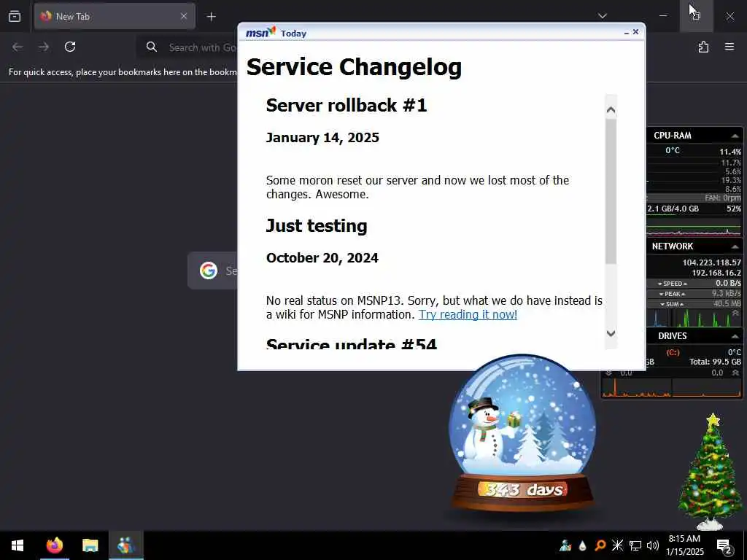Toggle the SPEED unit arrows in Network gadget
The image size is (747, 560).
point(672,284)
